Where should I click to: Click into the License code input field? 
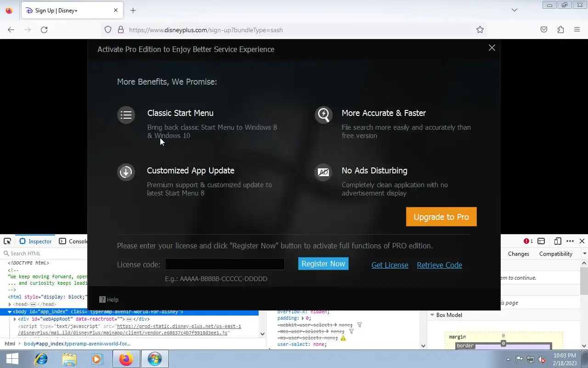pyautogui.click(x=225, y=264)
